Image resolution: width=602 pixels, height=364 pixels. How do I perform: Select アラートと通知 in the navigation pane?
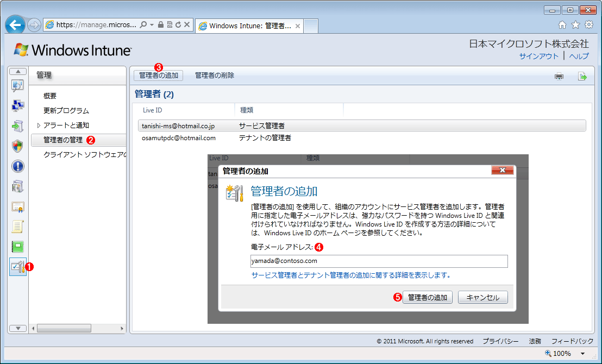66,125
